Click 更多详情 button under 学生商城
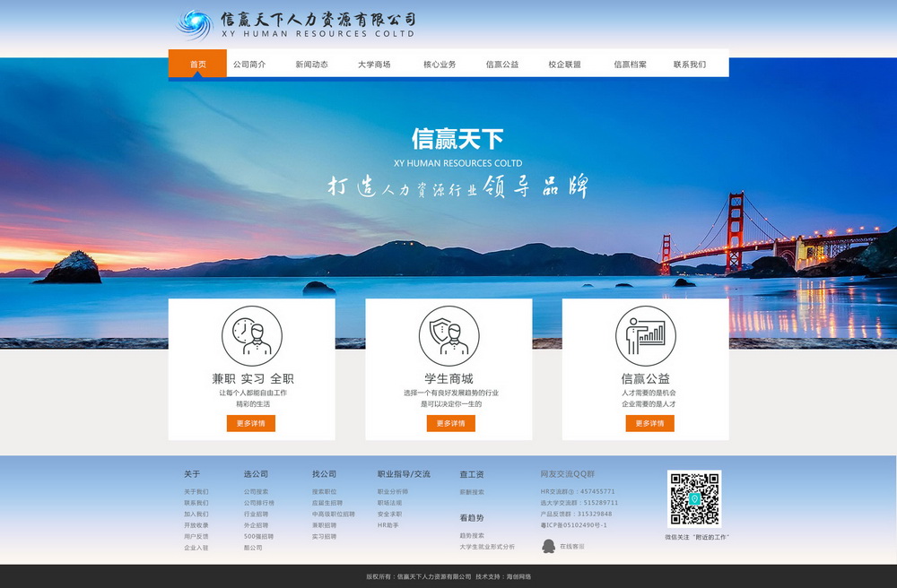The height and width of the screenshot is (588, 897). click(x=450, y=423)
